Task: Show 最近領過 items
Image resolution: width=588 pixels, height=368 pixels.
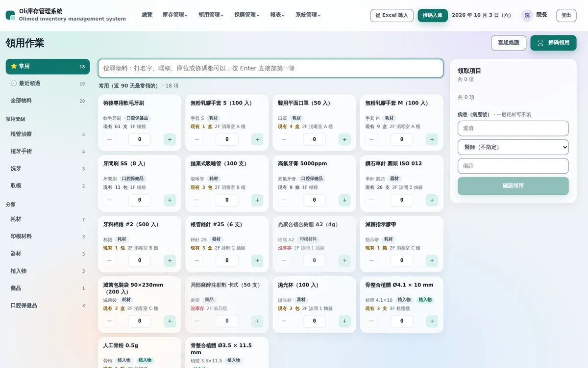Action: coord(48,84)
